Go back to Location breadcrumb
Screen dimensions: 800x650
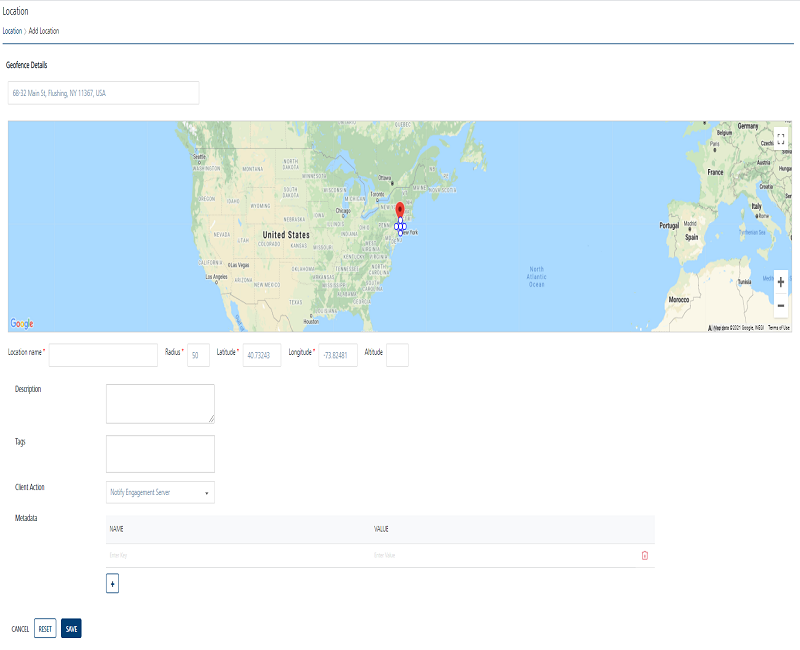(12, 31)
